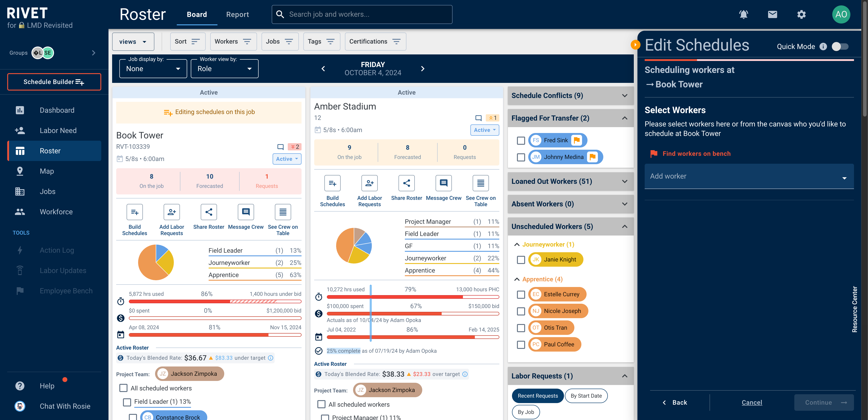This screenshot has width=868, height=420.
Task: Click Share Roster icon on Amber Stadium
Action: coord(406,183)
